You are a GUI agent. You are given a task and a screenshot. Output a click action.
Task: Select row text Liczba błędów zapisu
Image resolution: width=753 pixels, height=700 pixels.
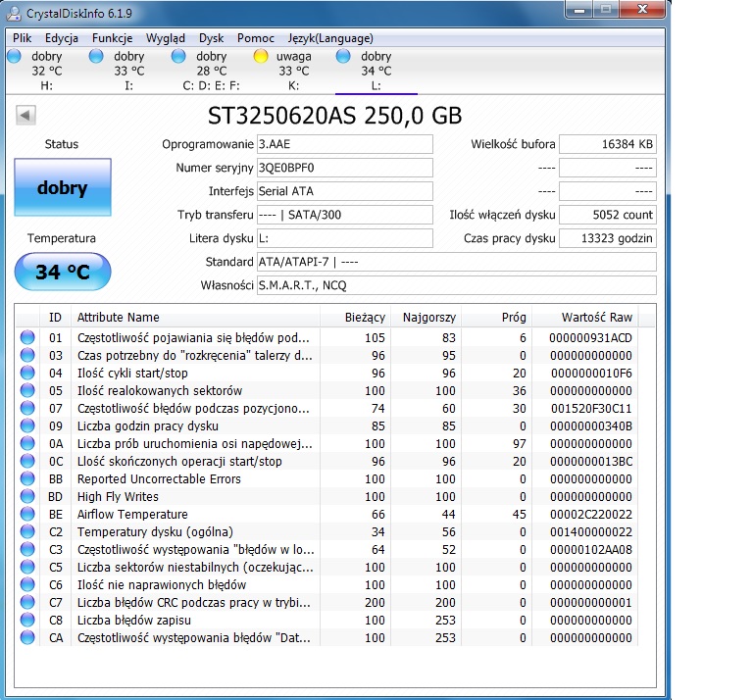tap(134, 620)
